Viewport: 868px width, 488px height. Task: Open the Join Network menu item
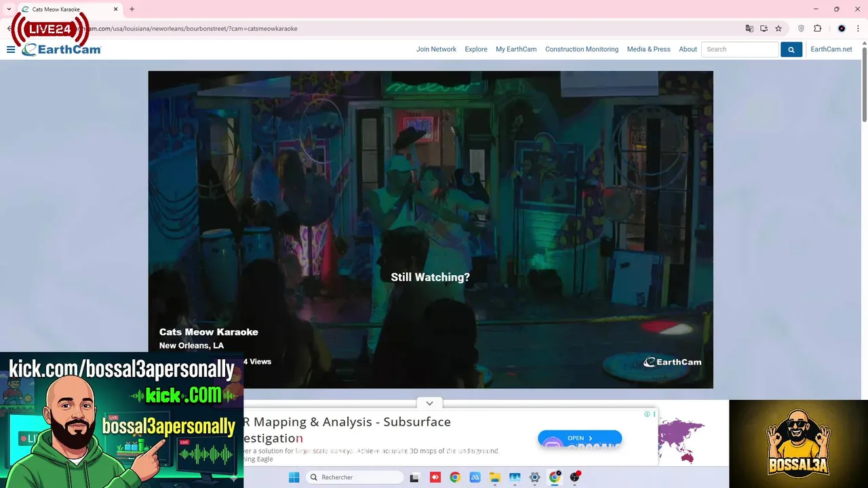(x=436, y=49)
